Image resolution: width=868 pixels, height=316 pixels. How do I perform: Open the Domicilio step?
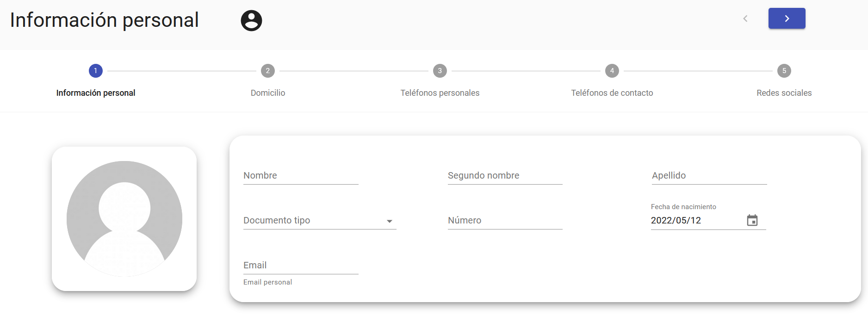[x=267, y=93]
